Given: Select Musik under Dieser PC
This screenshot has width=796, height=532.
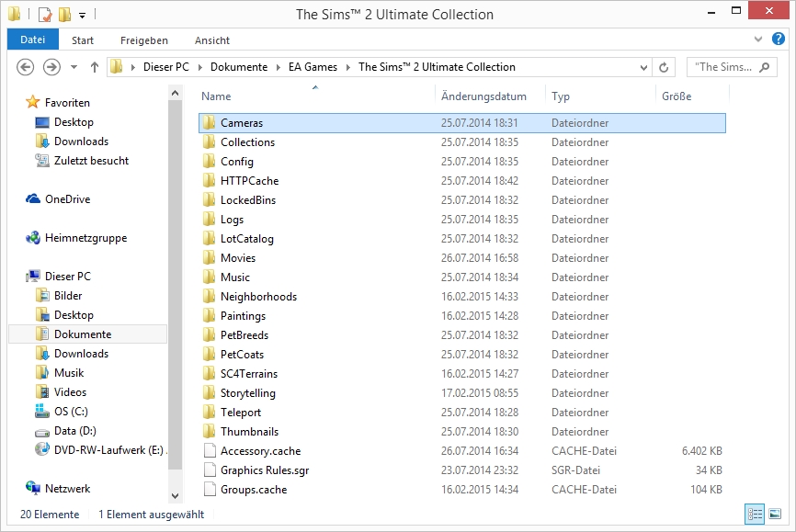Looking at the screenshot, I should (x=69, y=373).
